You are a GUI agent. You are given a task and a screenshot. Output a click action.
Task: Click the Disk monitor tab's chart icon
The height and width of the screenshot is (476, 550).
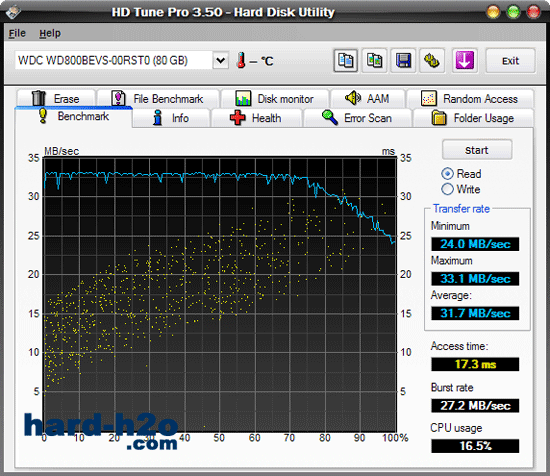[243, 98]
